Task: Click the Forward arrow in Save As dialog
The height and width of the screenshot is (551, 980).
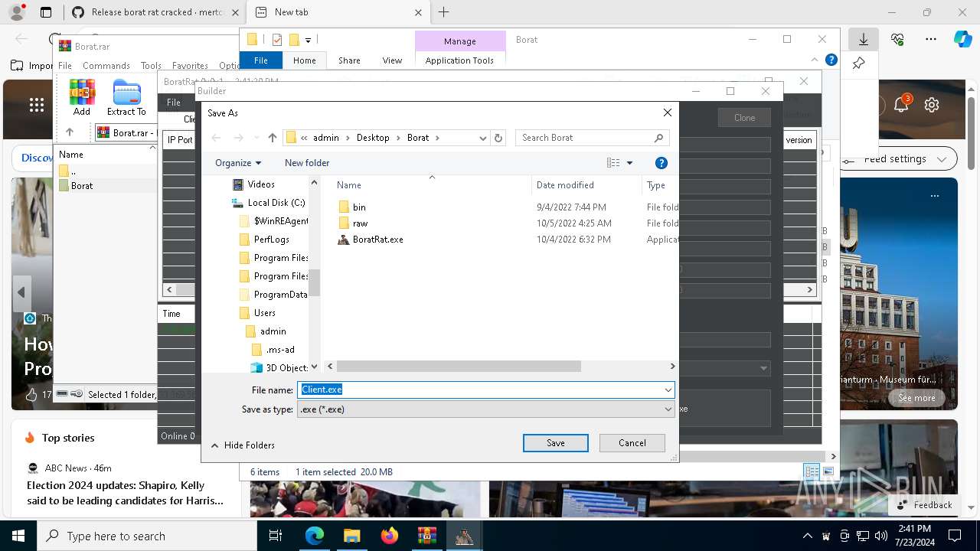Action: 238,138
